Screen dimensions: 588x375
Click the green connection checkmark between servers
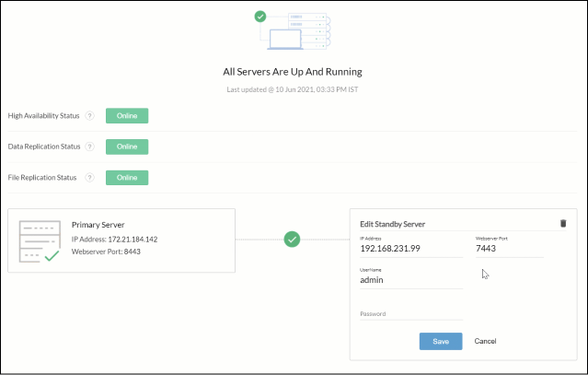pyautogui.click(x=293, y=240)
